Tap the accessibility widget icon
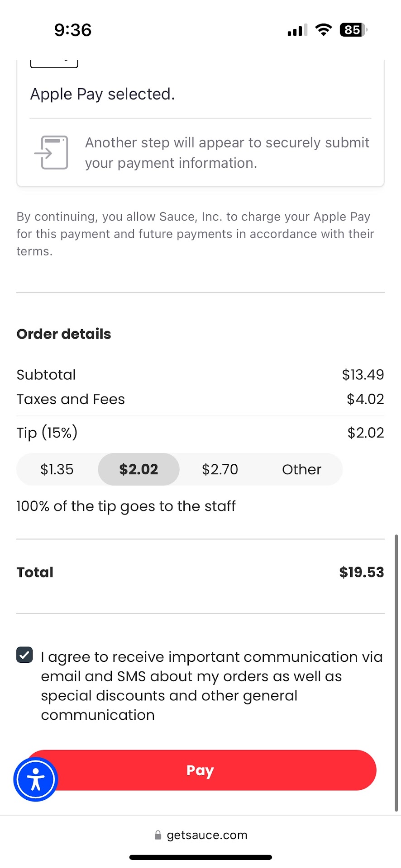401x868 pixels. click(x=36, y=779)
